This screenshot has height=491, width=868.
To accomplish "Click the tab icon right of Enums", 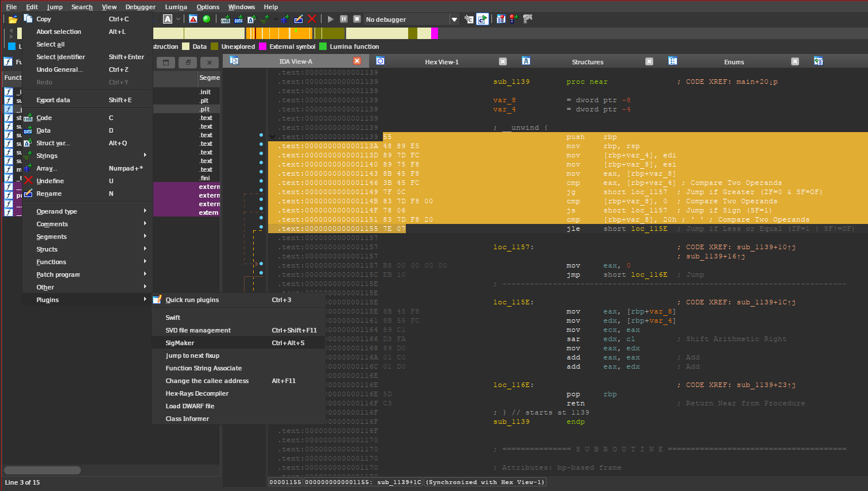I will pos(819,61).
